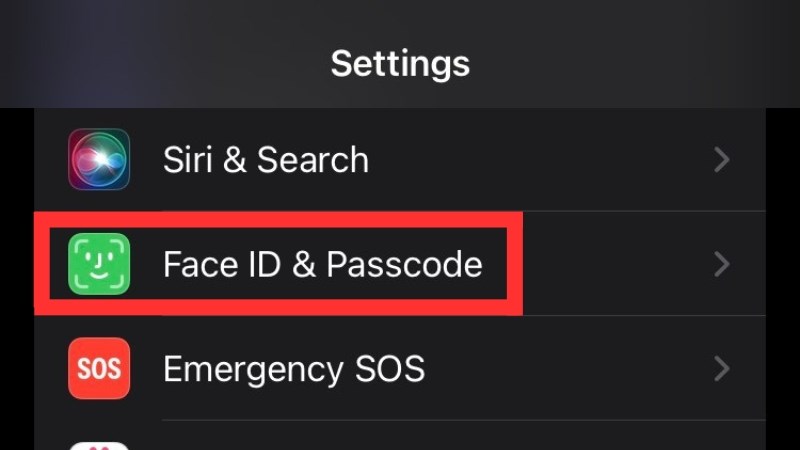The image size is (800, 450).
Task: Tap the green Face ID icon
Action: click(x=99, y=264)
